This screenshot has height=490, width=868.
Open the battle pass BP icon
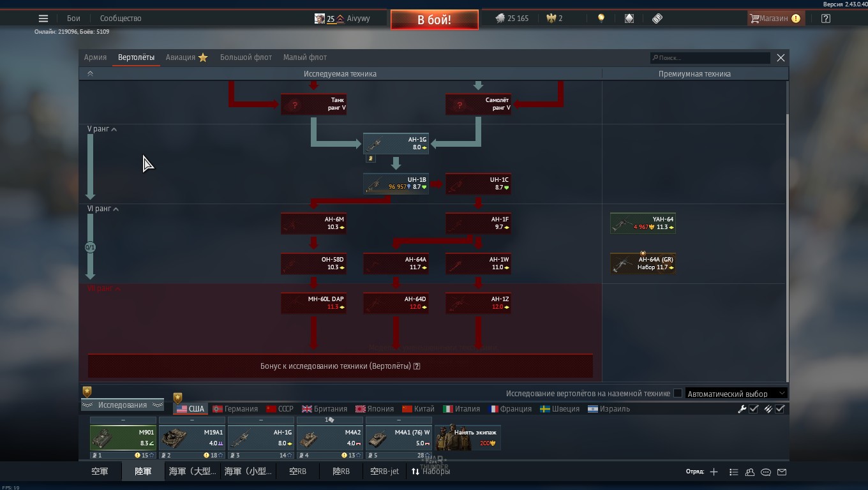pos(657,19)
